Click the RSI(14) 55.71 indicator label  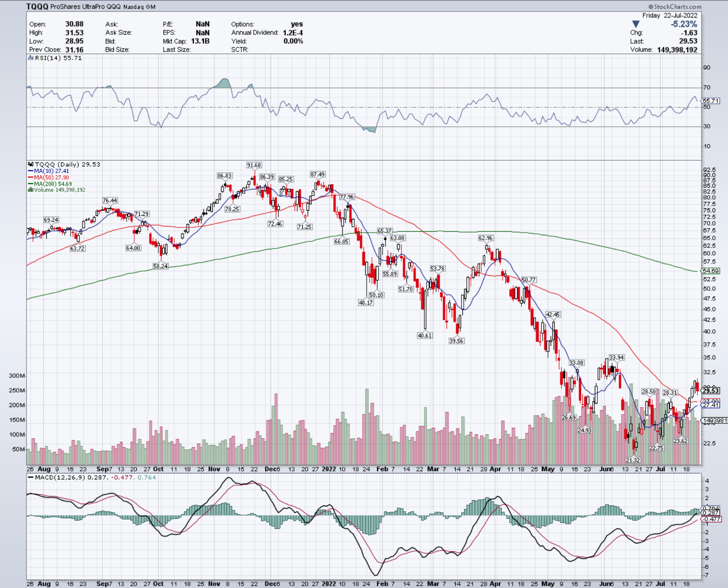(x=58, y=58)
